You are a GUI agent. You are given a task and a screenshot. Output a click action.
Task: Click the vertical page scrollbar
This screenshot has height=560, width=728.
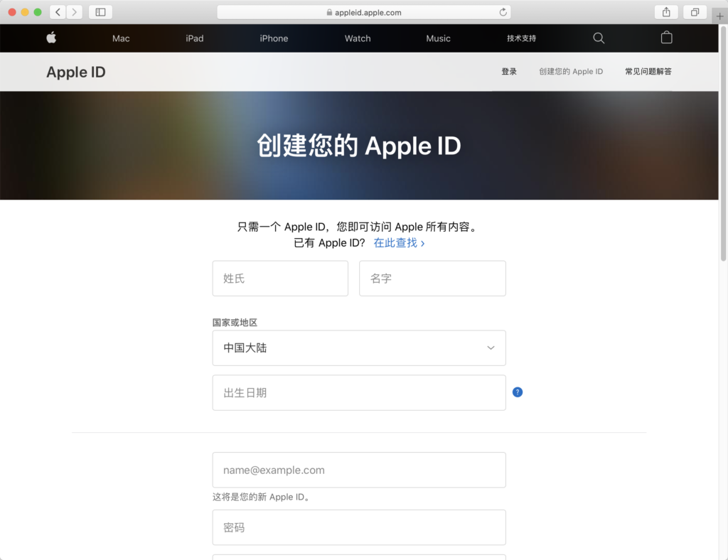(x=723, y=142)
